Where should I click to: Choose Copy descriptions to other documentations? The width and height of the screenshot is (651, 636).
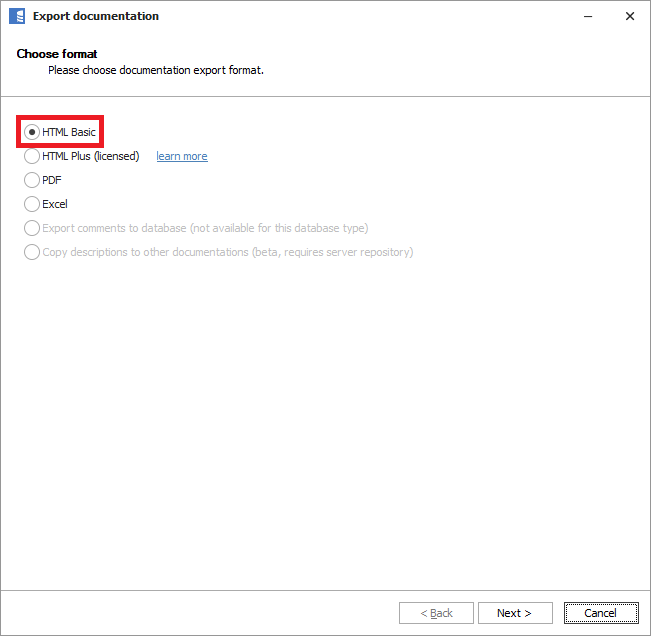(32, 252)
